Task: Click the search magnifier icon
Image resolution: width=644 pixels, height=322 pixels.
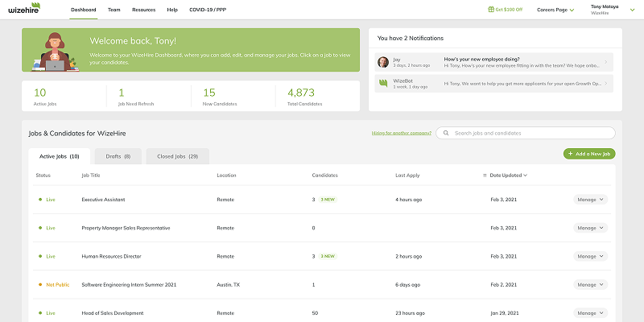Action: tap(446, 133)
